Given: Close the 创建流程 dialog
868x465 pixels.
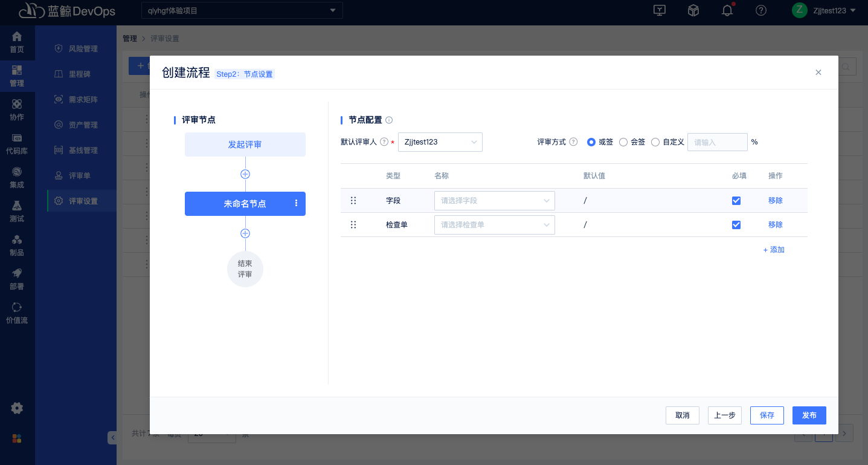Looking at the screenshot, I should [x=818, y=73].
